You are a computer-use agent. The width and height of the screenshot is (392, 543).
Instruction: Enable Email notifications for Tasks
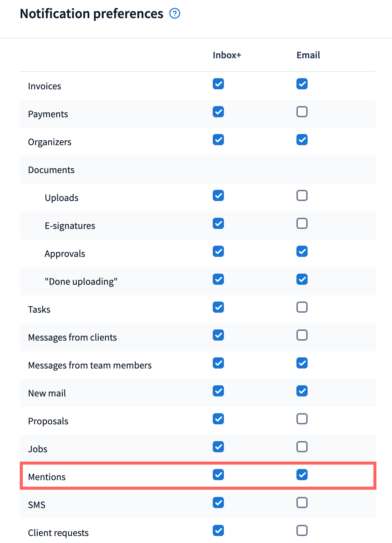click(x=302, y=307)
